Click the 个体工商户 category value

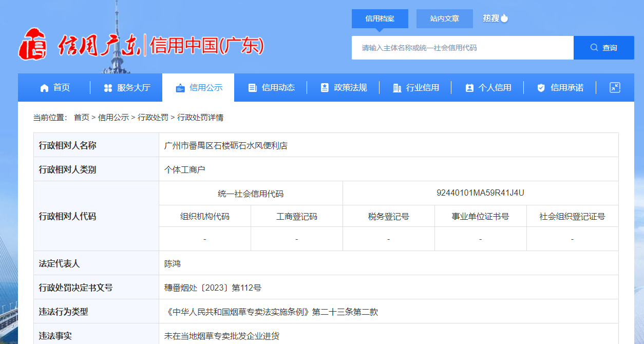(x=185, y=169)
